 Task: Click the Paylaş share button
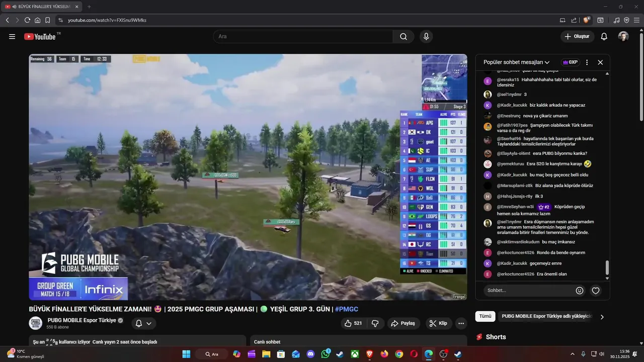403,323
